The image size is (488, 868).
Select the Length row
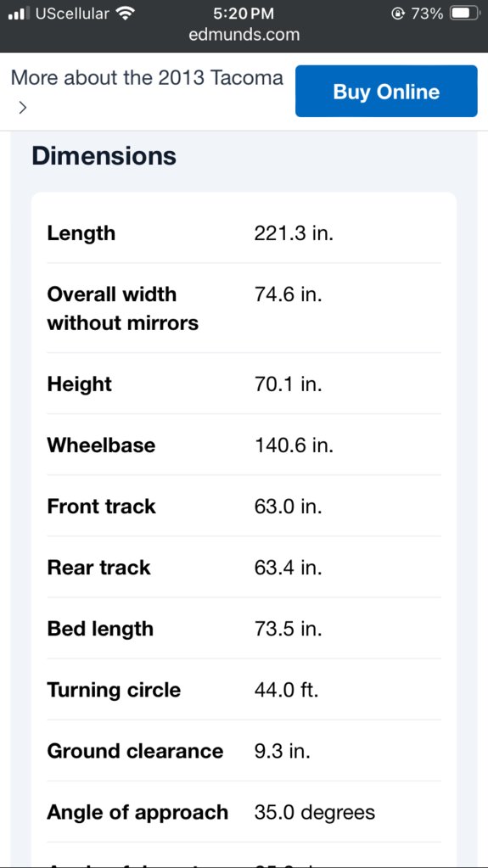coord(244,233)
